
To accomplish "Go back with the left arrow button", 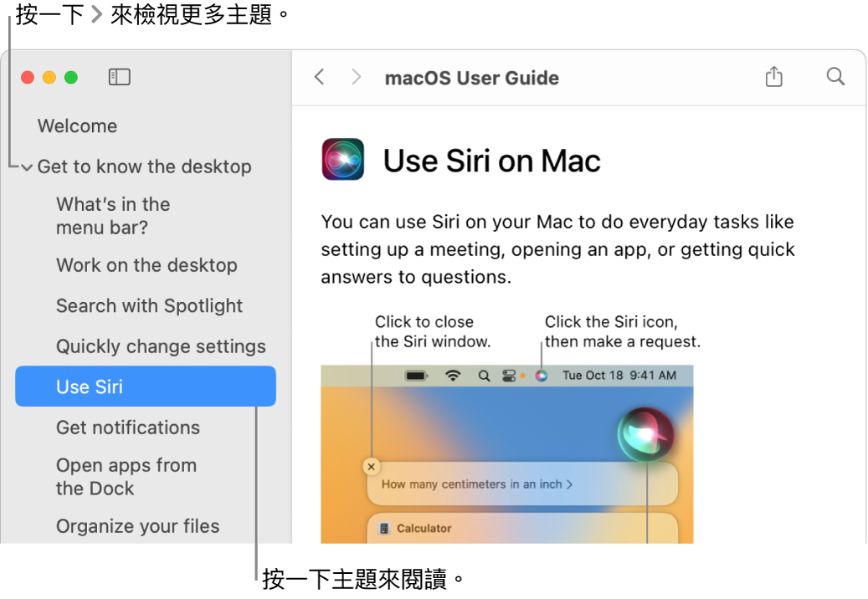I will (x=320, y=77).
